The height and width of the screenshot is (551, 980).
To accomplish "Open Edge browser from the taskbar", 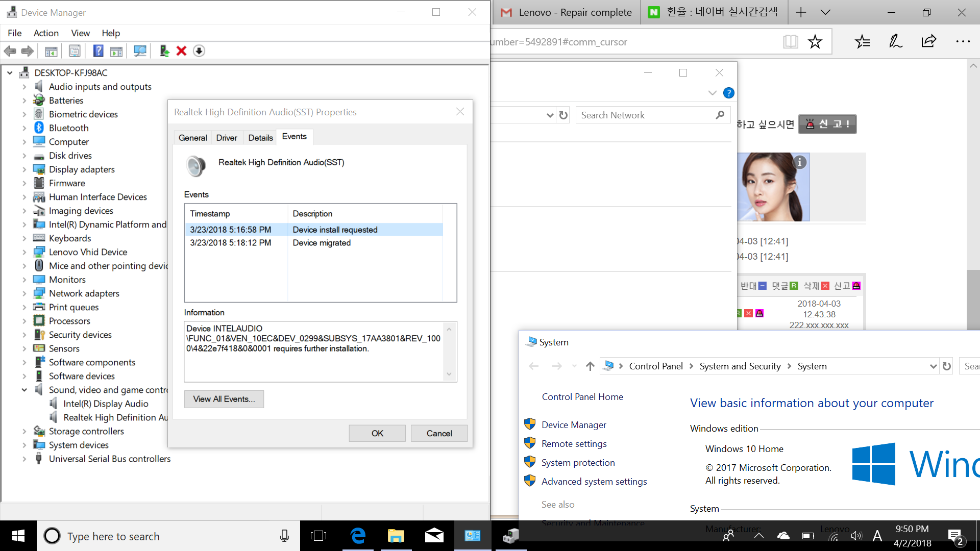I will 358,536.
